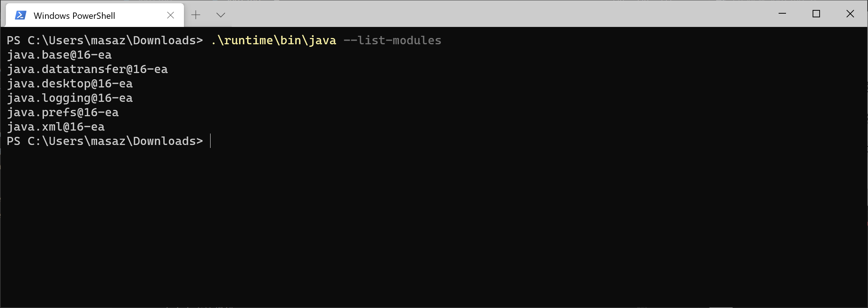Click the java.logging@16-ea output line
This screenshot has width=868, height=308.
tap(69, 98)
